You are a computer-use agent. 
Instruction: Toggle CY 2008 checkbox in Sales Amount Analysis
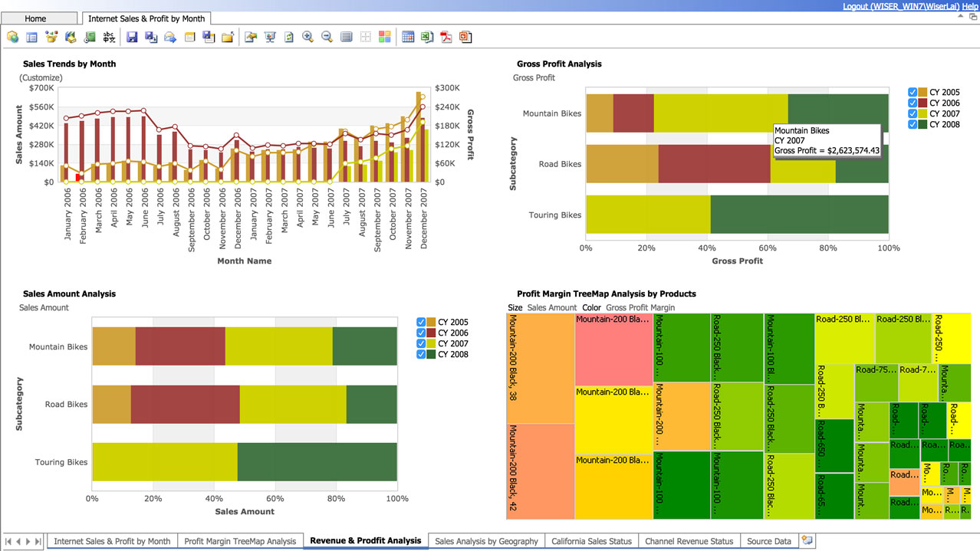point(420,354)
